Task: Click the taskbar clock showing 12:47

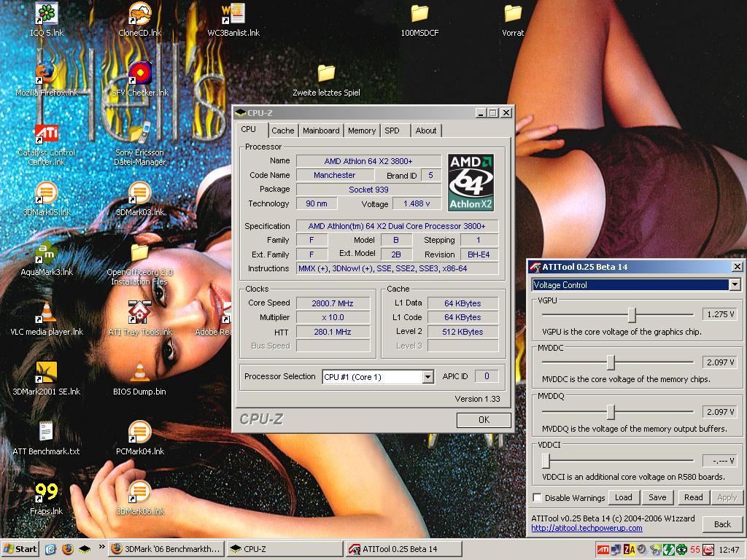Action: pyautogui.click(x=729, y=550)
